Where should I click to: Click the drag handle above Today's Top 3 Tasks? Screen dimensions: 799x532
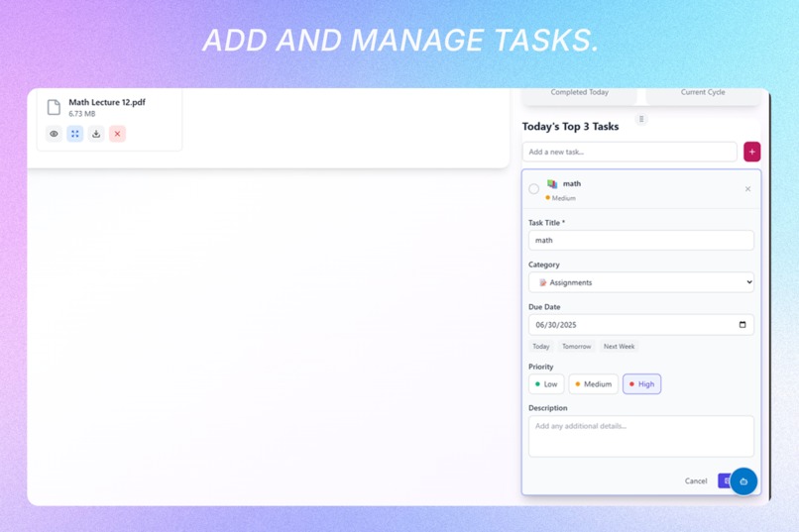click(641, 119)
